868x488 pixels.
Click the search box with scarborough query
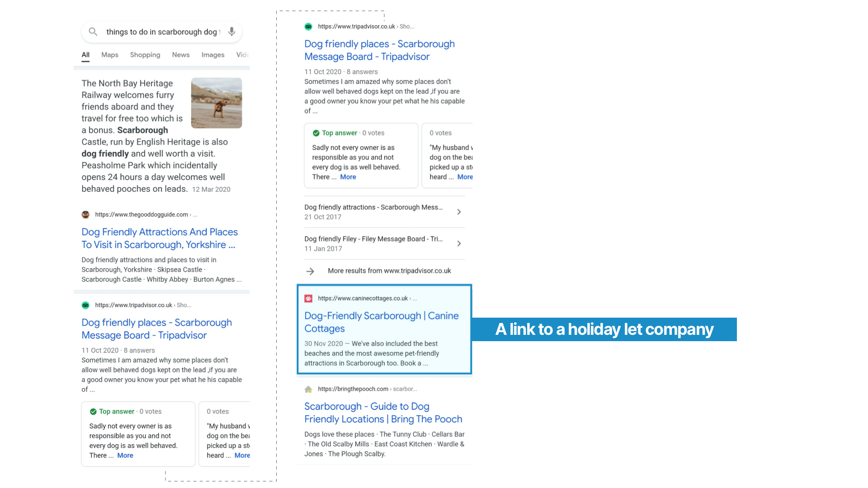click(x=162, y=32)
